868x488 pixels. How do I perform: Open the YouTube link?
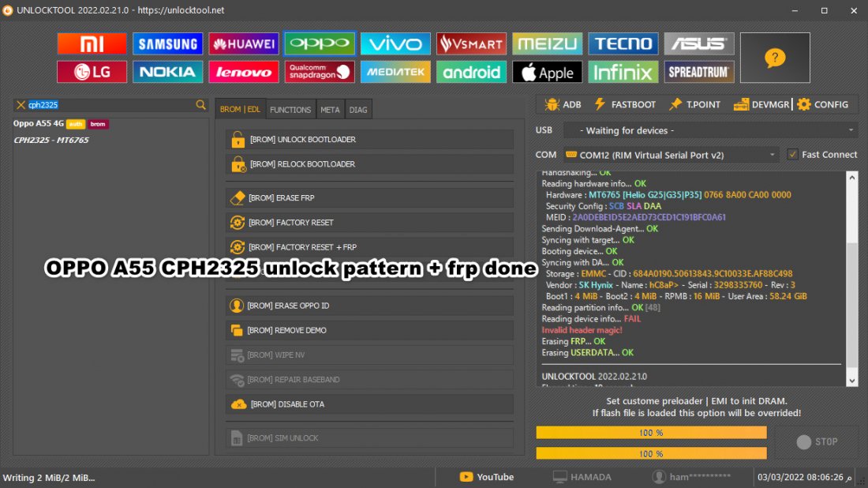tap(487, 477)
